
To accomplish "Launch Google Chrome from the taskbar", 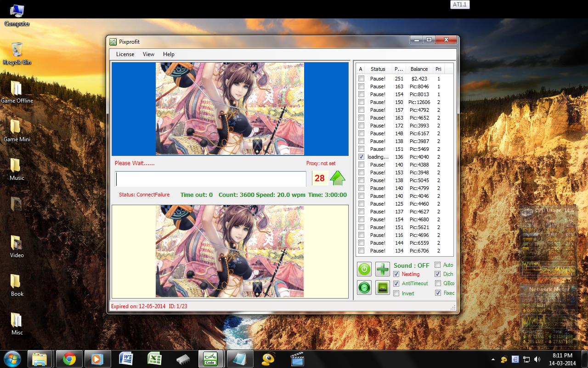I will (69, 359).
